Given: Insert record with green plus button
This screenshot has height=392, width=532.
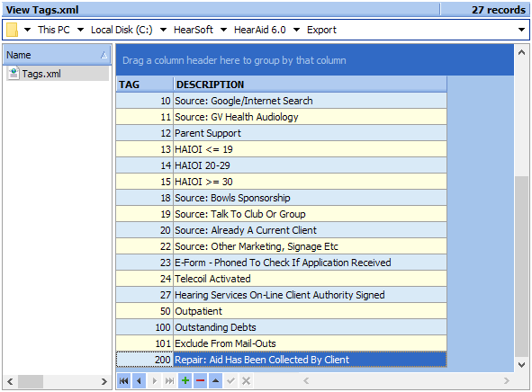Looking at the screenshot, I should coord(185,381).
